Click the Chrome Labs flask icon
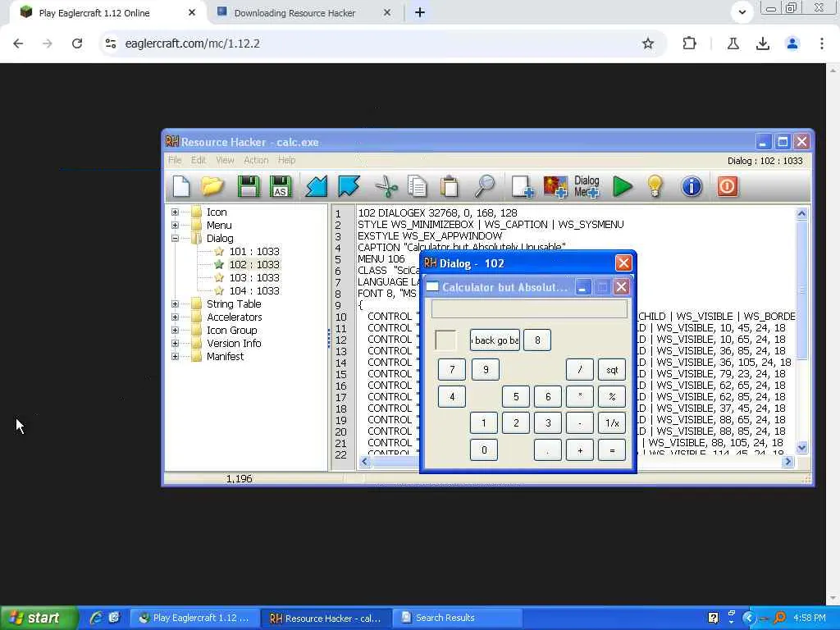Image resolution: width=840 pixels, height=630 pixels. click(x=733, y=43)
